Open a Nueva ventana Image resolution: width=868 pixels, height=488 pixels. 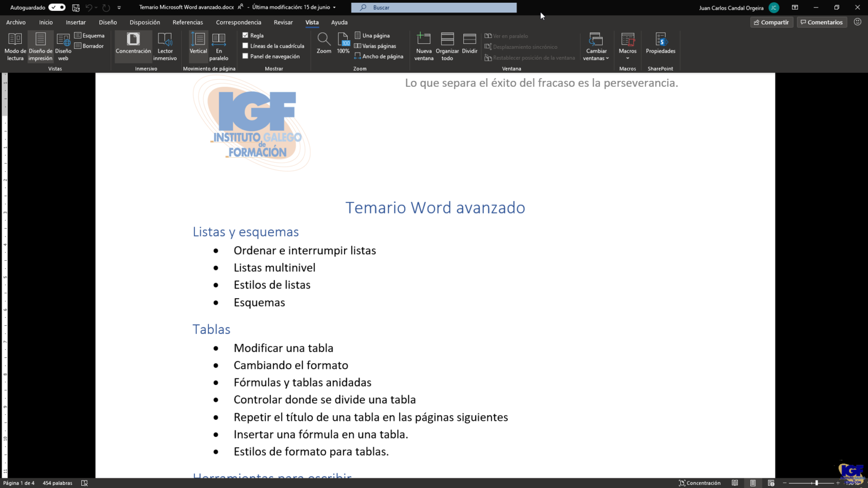pyautogui.click(x=424, y=46)
